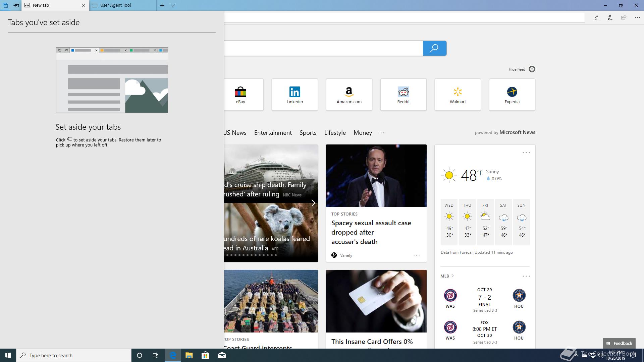Click the set-aside tabs illustration
The width and height of the screenshot is (644, 362).
[112, 80]
